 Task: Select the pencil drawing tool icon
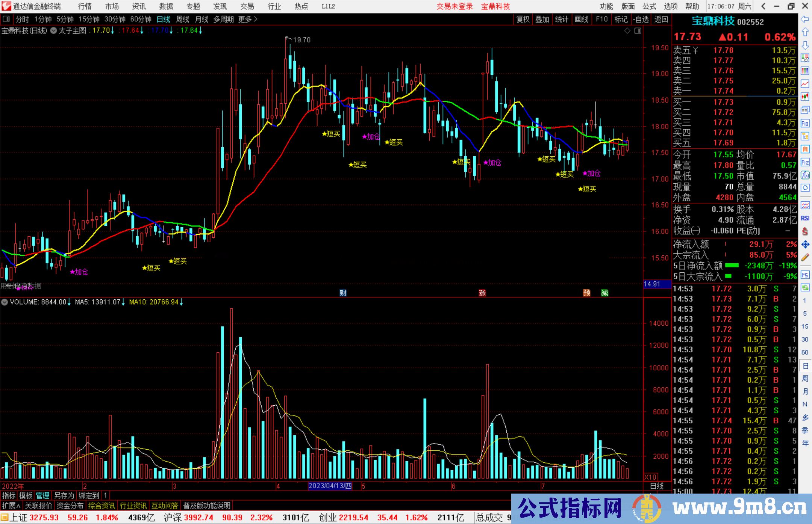(805, 257)
